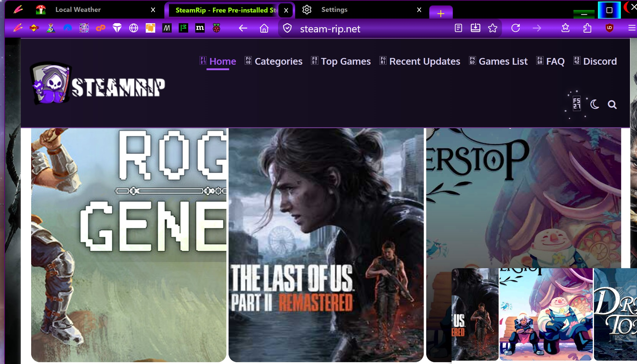
Task: Go to the browser home page
Action: tap(264, 28)
